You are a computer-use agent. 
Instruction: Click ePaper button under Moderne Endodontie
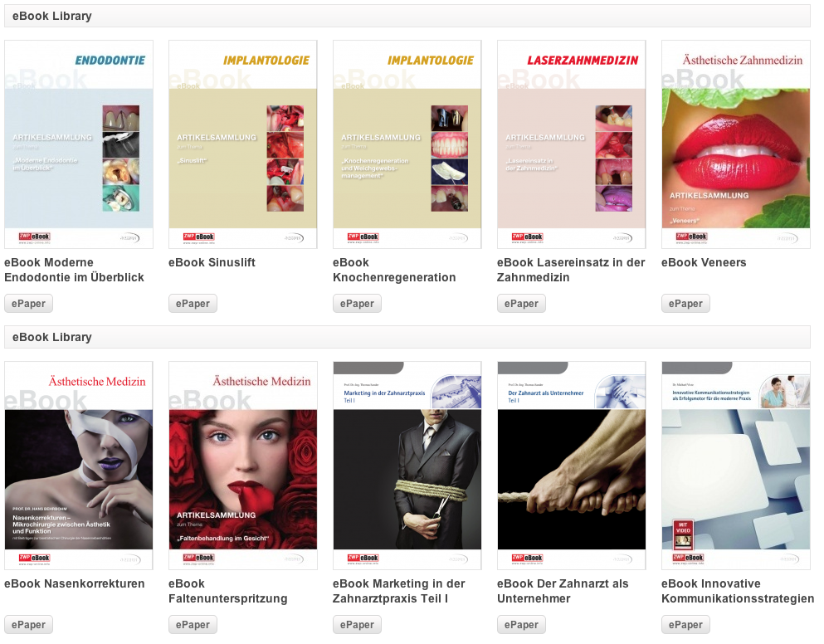click(x=28, y=304)
